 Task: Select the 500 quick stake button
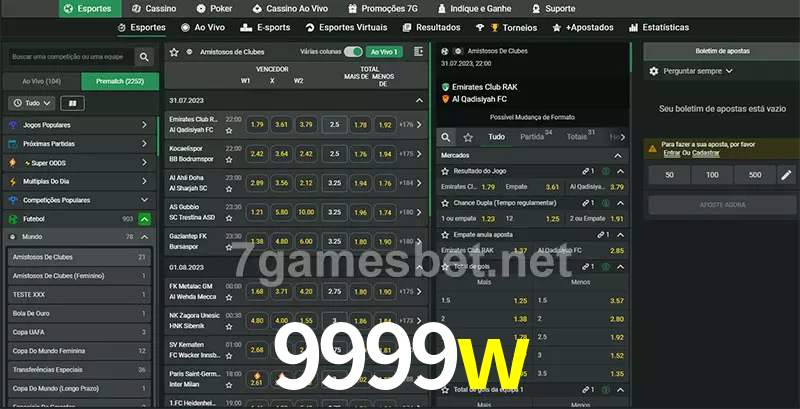[x=755, y=175]
